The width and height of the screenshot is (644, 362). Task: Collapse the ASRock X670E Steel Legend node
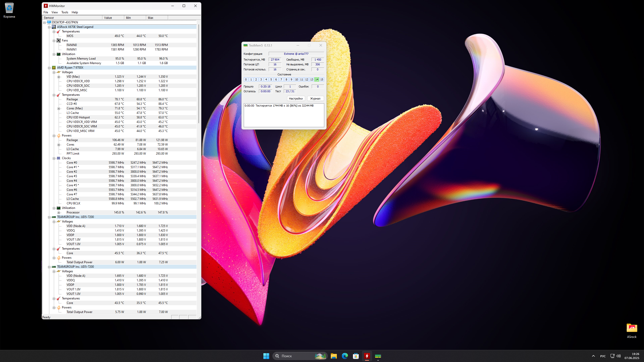tap(49, 27)
